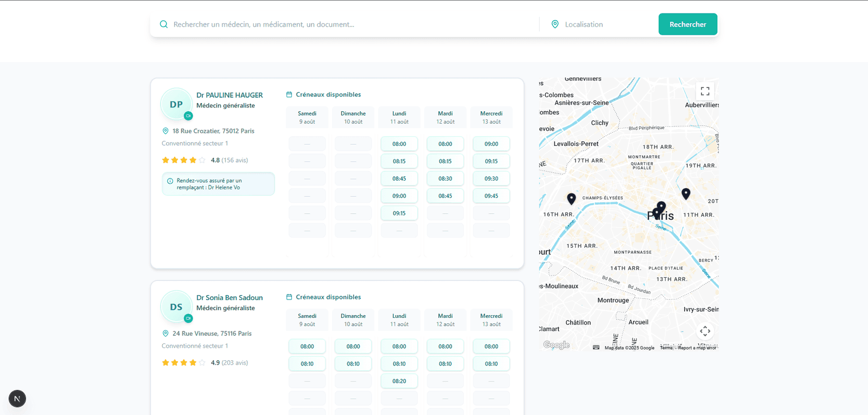Click the search magnifier icon
Viewport: 868px width, 415px height.
point(163,24)
